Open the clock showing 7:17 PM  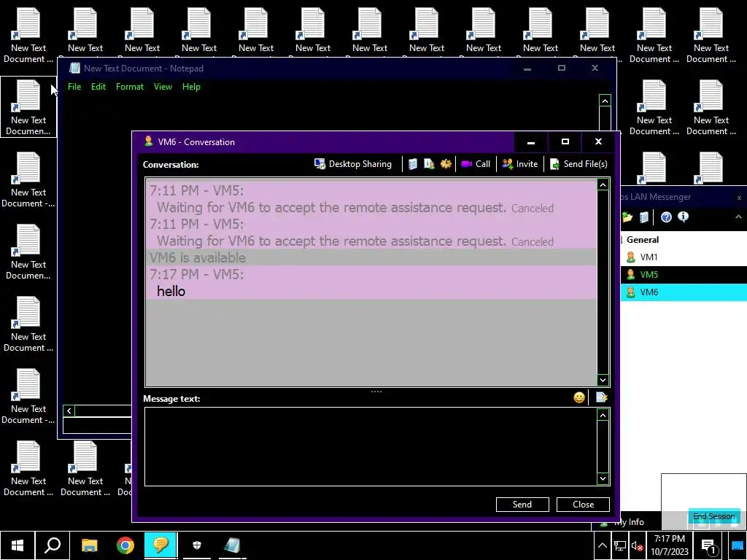[670, 545]
